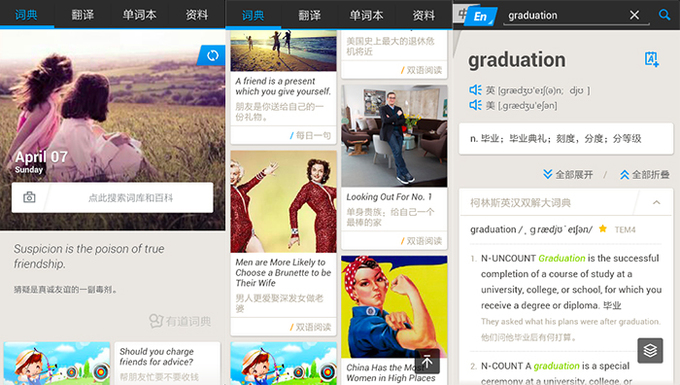
Task: Select the definition line n. 毕业；毕业典礼
Action: [x=556, y=139]
